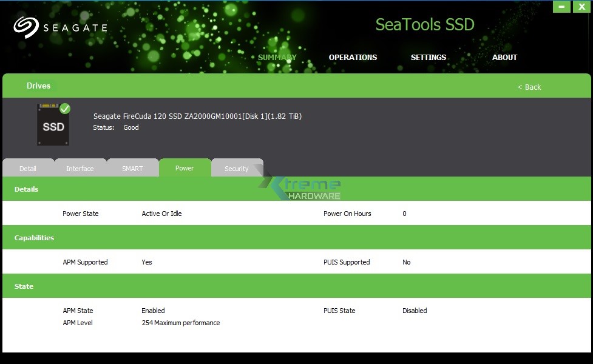The image size is (593, 364).
Task: Open the SeaTools SSD title banner
Action: point(424,24)
